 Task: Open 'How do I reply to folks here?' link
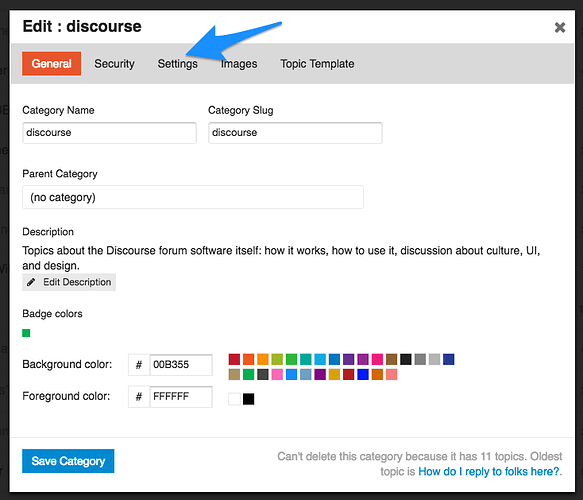(489, 471)
